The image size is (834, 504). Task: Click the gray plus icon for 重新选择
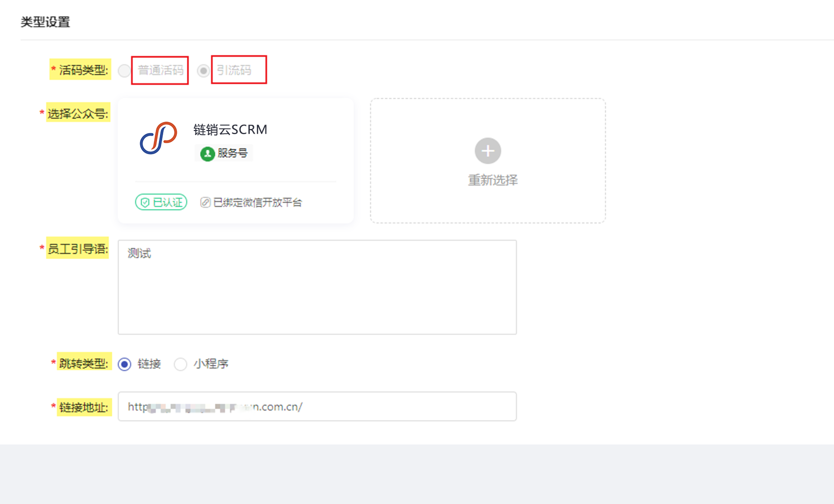tap(488, 151)
